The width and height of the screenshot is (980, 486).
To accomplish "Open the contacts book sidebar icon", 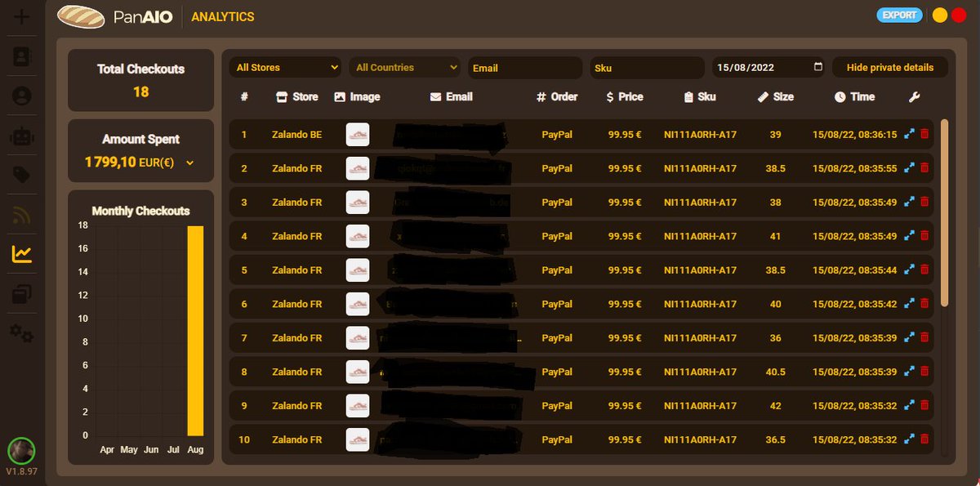I will pos(22,56).
